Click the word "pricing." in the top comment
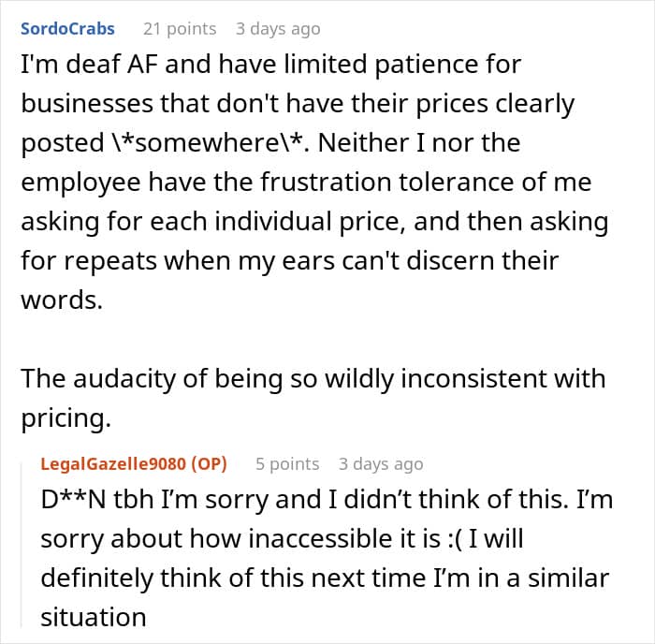Viewport: 655px width, 644px height. coord(66,418)
